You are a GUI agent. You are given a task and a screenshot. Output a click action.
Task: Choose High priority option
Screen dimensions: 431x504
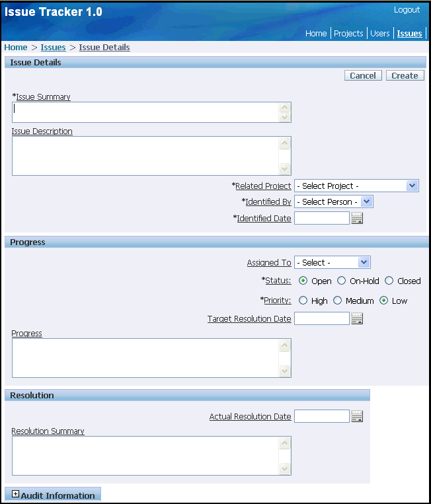point(303,301)
